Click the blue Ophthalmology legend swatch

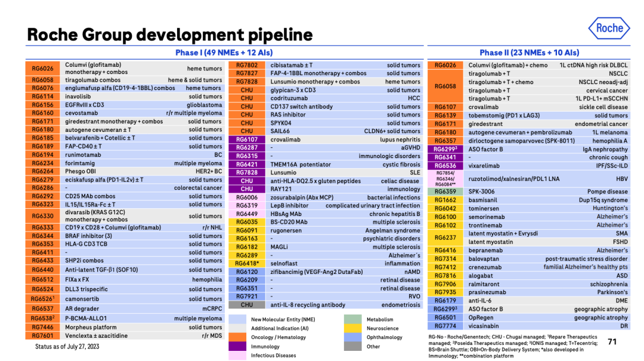click(x=352, y=337)
